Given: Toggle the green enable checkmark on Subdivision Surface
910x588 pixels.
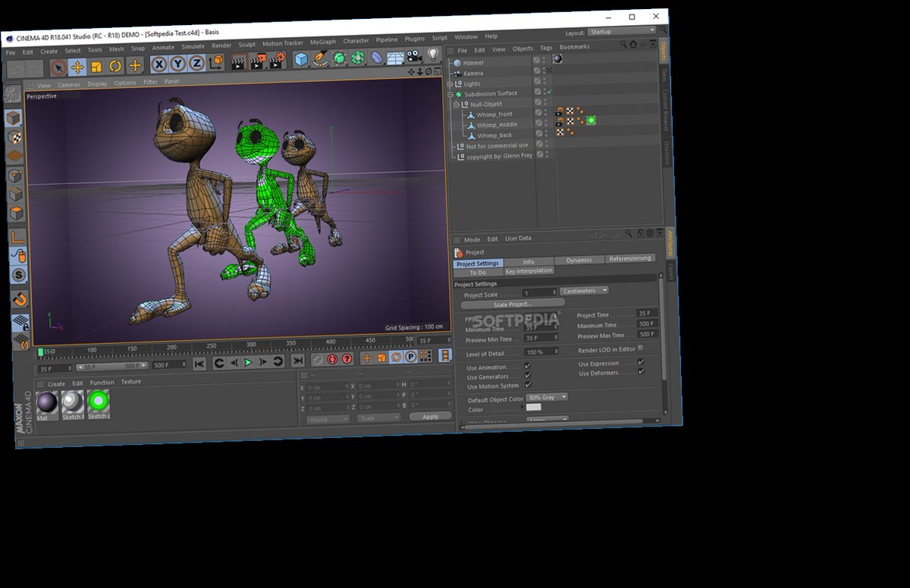Looking at the screenshot, I should pos(550,90).
